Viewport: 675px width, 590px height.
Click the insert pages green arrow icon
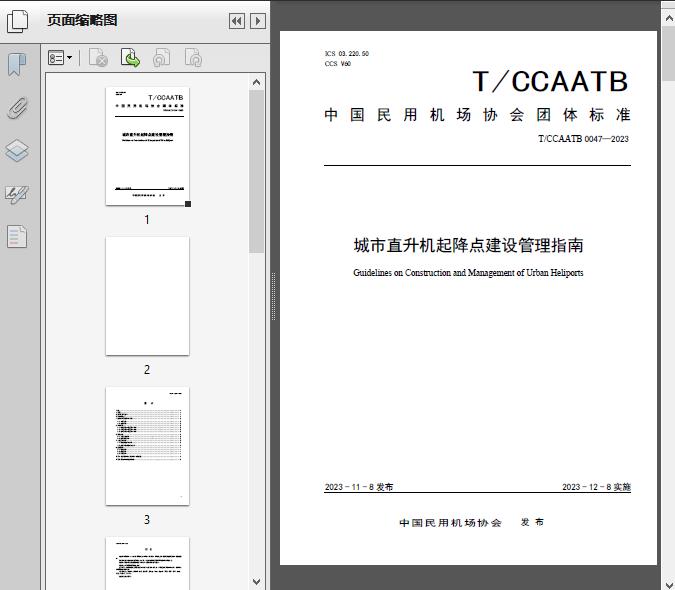tap(130, 58)
